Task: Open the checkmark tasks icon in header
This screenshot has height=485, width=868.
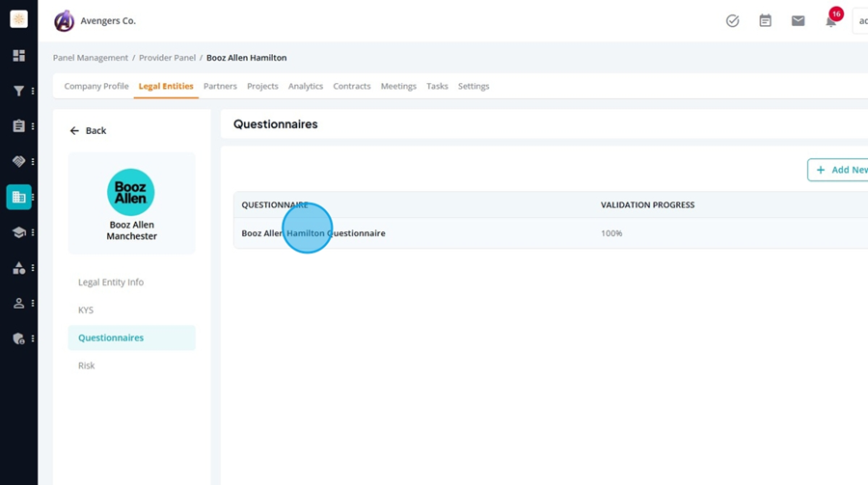Action: 732,21
